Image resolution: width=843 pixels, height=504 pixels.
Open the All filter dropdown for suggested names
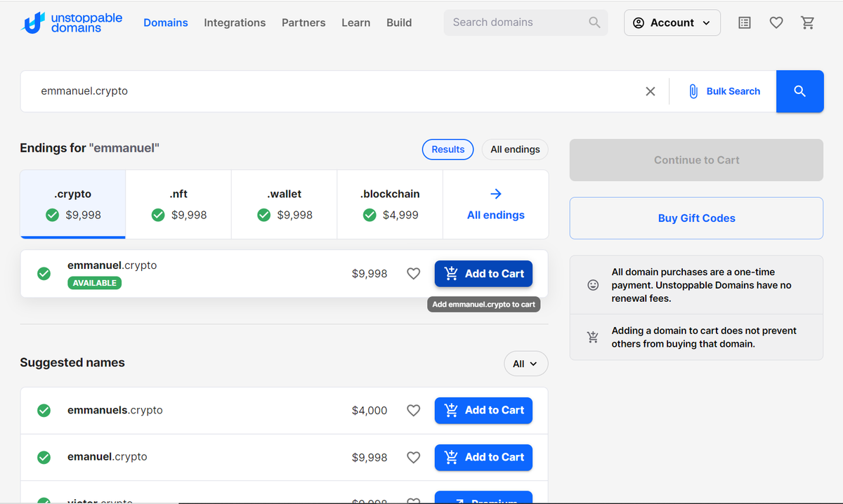tap(525, 364)
